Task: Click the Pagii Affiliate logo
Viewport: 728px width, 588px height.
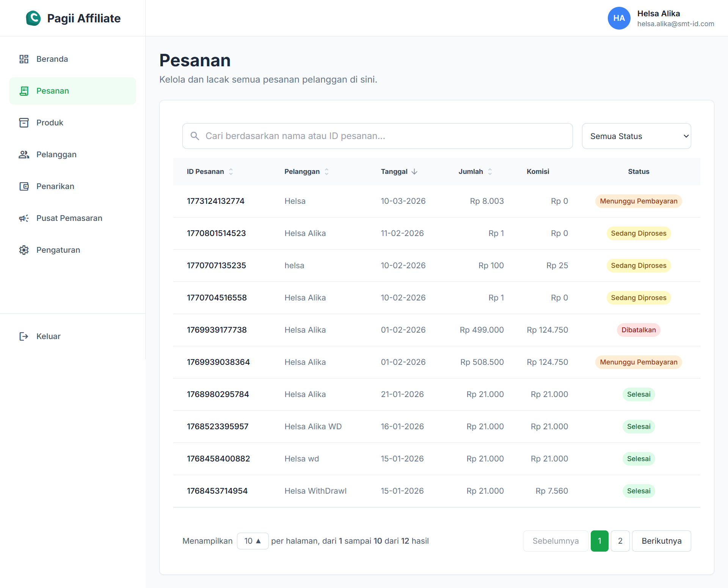Action: [x=33, y=18]
